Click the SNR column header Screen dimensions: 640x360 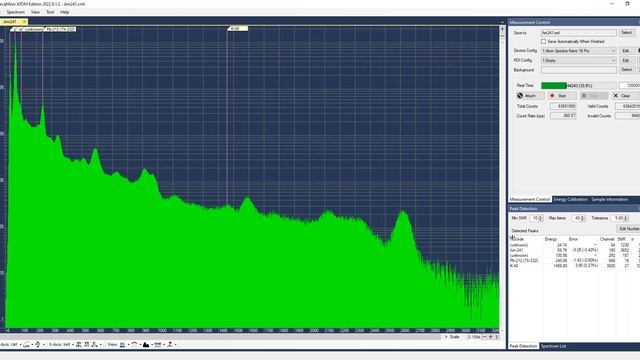621,239
